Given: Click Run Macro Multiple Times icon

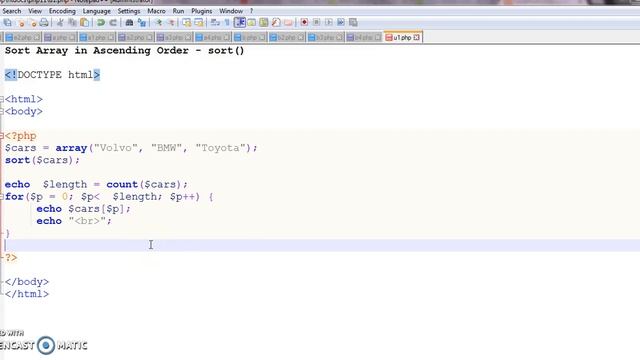Looking at the screenshot, I should (341, 22).
